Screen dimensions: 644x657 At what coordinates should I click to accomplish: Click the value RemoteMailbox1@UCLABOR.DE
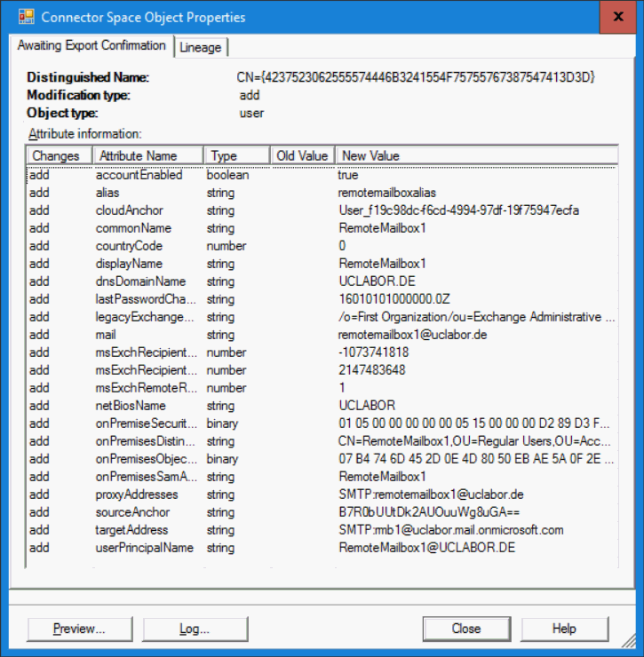427,548
